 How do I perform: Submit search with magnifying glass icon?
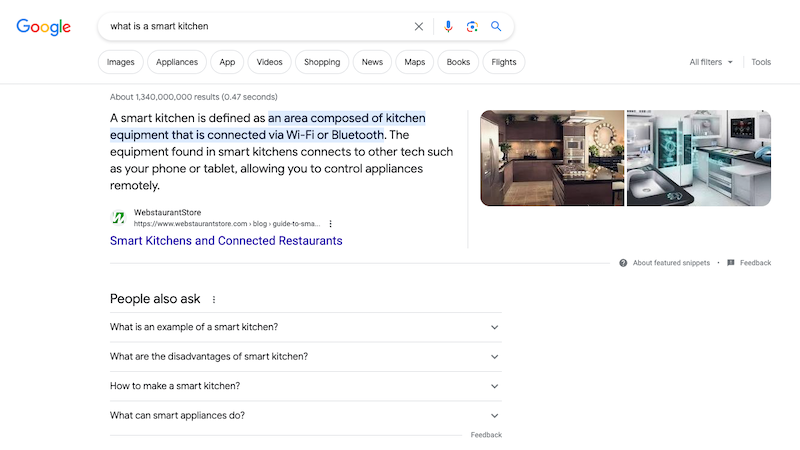click(496, 27)
